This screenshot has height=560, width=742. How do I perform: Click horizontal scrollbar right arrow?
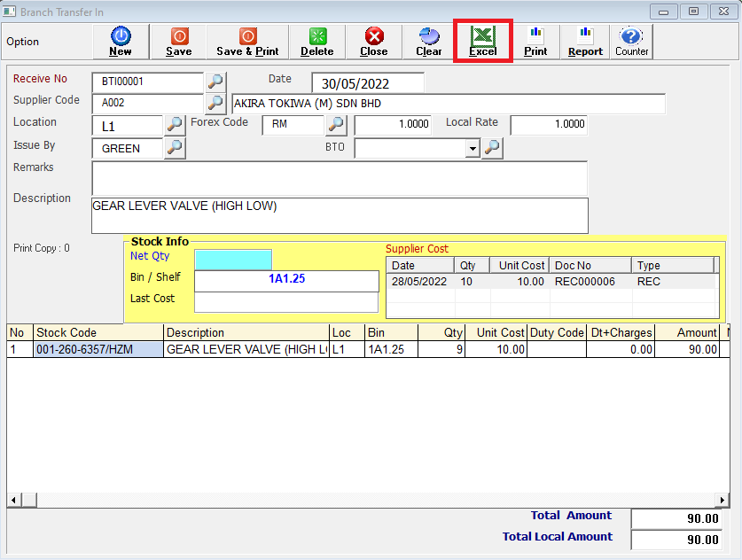coord(722,500)
